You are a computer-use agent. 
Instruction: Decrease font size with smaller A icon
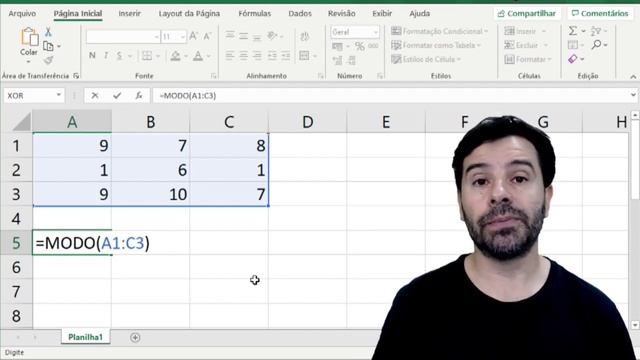[207, 37]
